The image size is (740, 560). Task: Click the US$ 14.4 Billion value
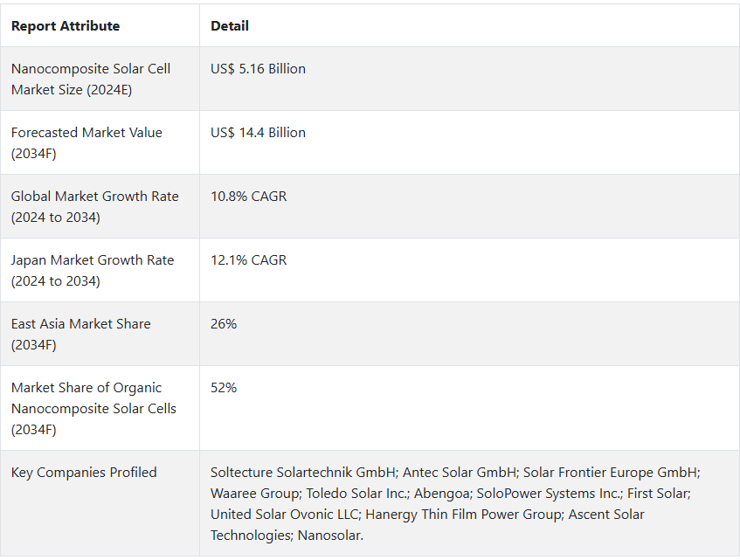258,133
